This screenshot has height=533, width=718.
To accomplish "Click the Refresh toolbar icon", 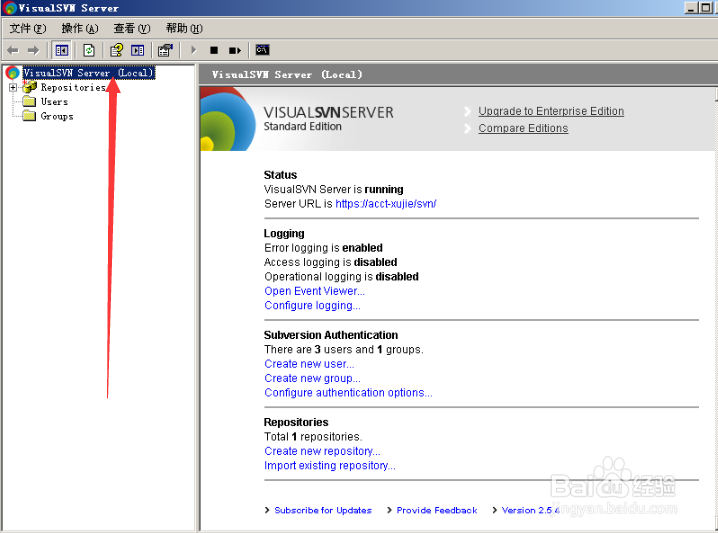I will pos(89,50).
